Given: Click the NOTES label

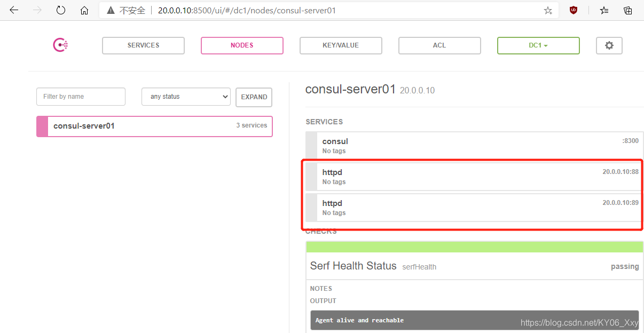Looking at the screenshot, I should click(321, 289).
